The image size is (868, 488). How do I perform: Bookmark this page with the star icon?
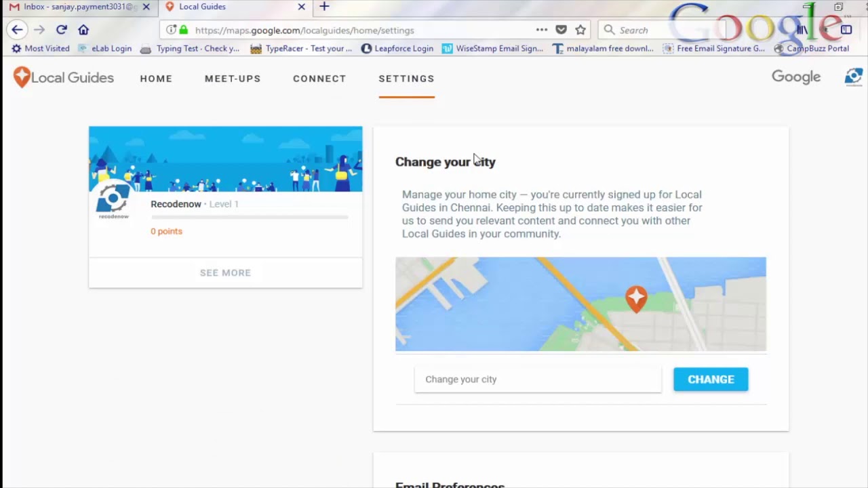[x=580, y=30]
